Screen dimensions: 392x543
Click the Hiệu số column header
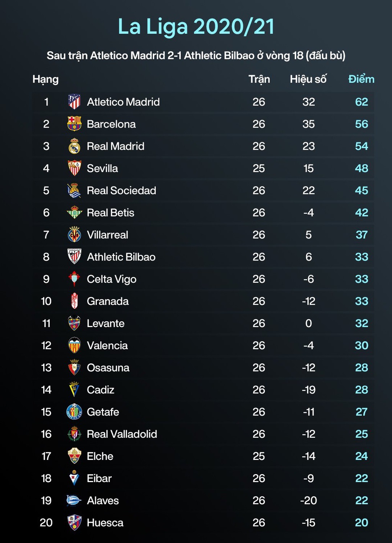[x=308, y=79]
